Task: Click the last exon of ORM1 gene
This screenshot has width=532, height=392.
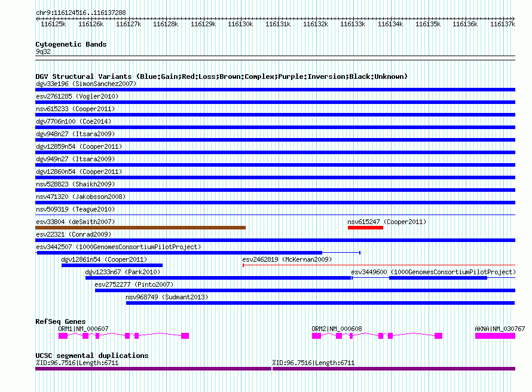Action: (185, 336)
